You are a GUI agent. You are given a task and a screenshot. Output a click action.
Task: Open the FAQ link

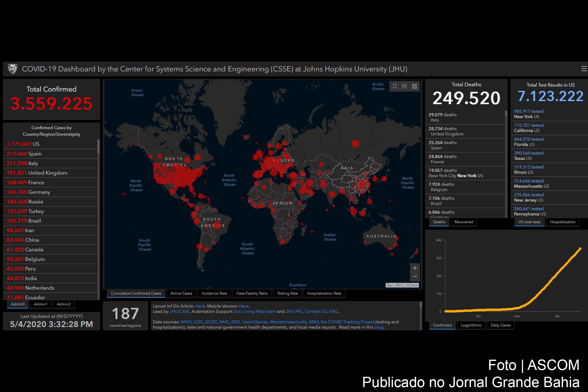click(333, 311)
